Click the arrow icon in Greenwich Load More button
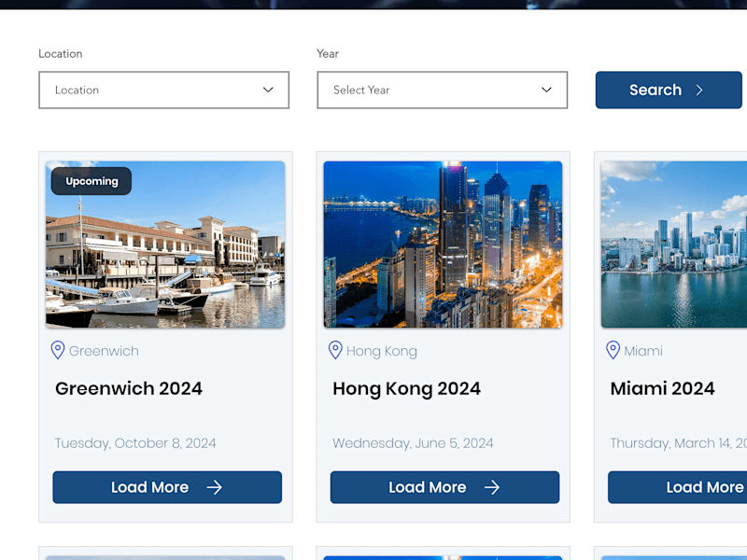 pos(215,487)
